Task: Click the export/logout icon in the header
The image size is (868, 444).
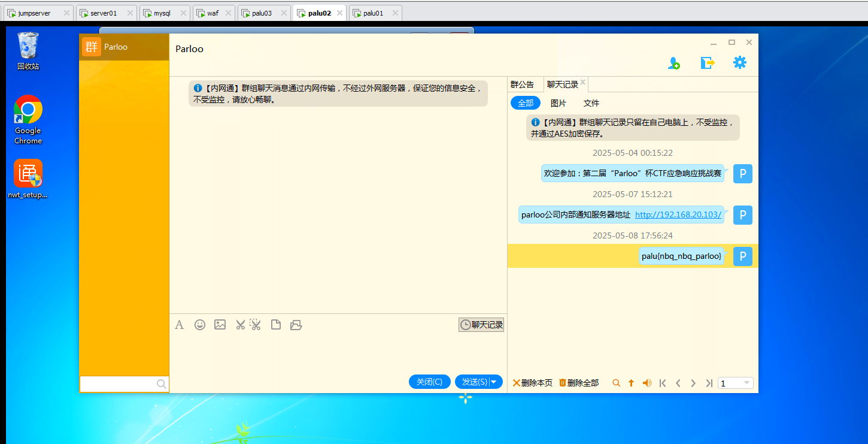Action: point(708,62)
